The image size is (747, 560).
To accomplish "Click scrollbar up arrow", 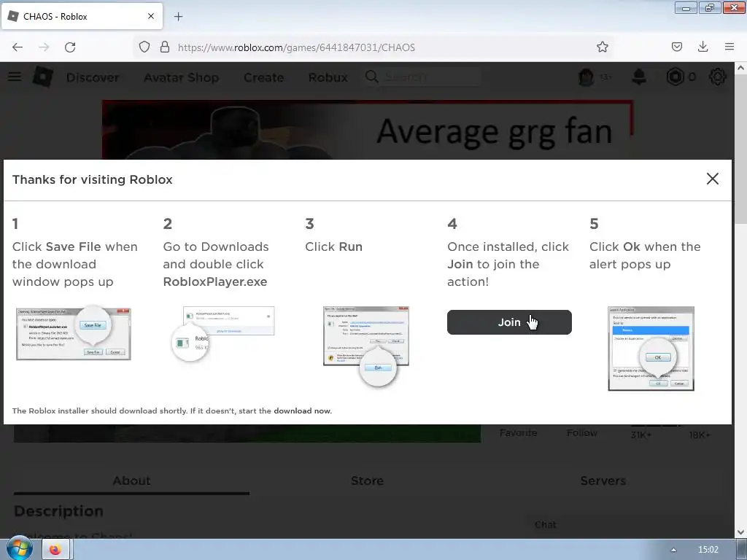I will click(x=740, y=68).
